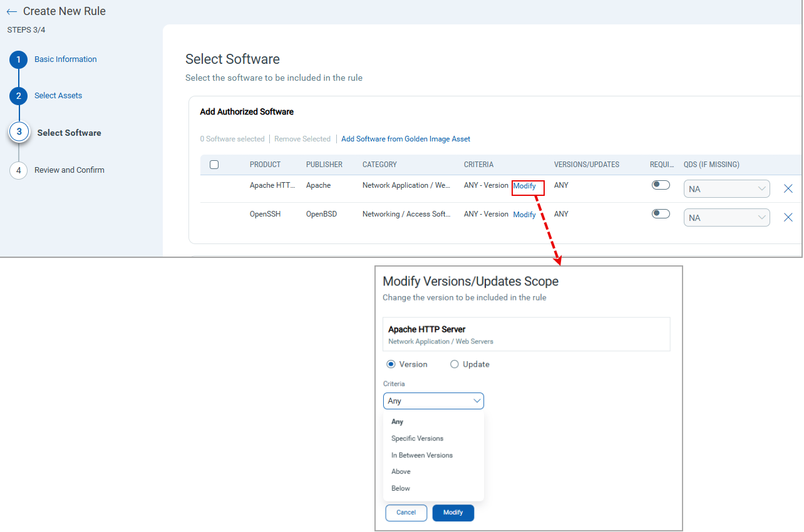Viewport: 804px width, 532px height.
Task: Click the blue Modify button to apply changes
Action: [453, 513]
